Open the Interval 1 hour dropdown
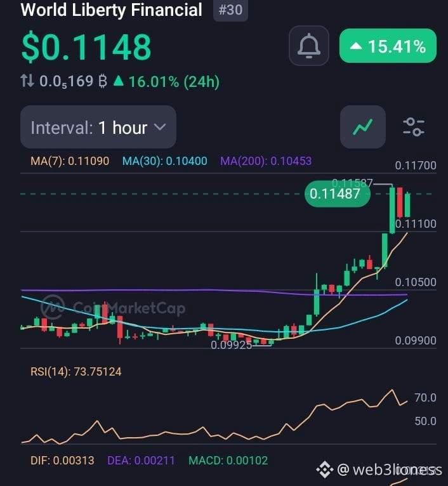The height and width of the screenshot is (486, 448). point(98,127)
